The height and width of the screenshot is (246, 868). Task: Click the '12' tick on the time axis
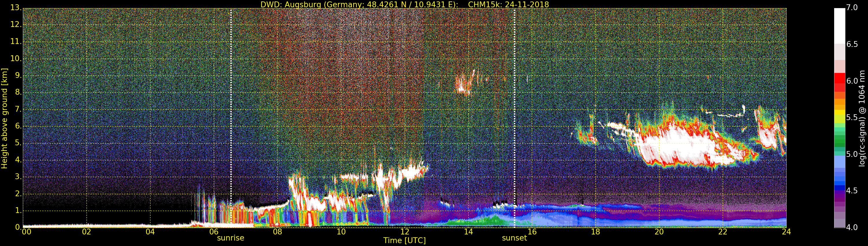coord(405,232)
